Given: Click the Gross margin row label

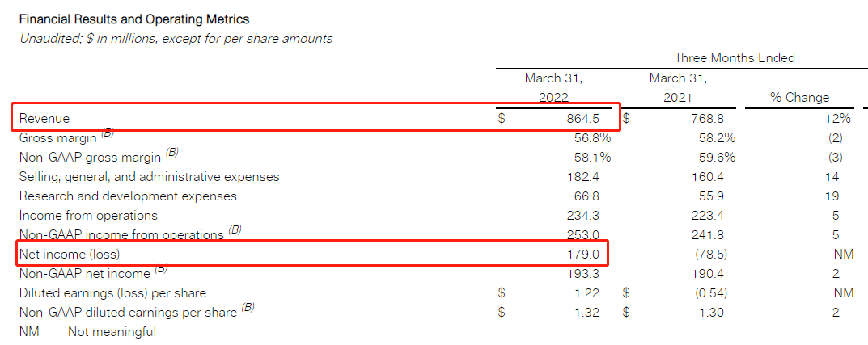Looking at the screenshot, I should pyautogui.click(x=57, y=138).
